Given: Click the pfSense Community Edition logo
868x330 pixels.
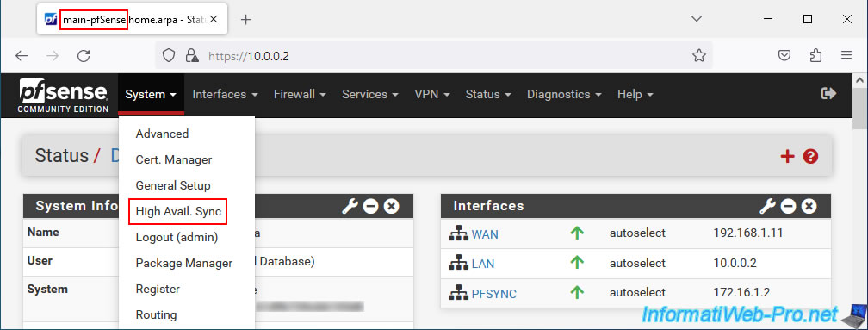Looking at the screenshot, I should [x=63, y=96].
